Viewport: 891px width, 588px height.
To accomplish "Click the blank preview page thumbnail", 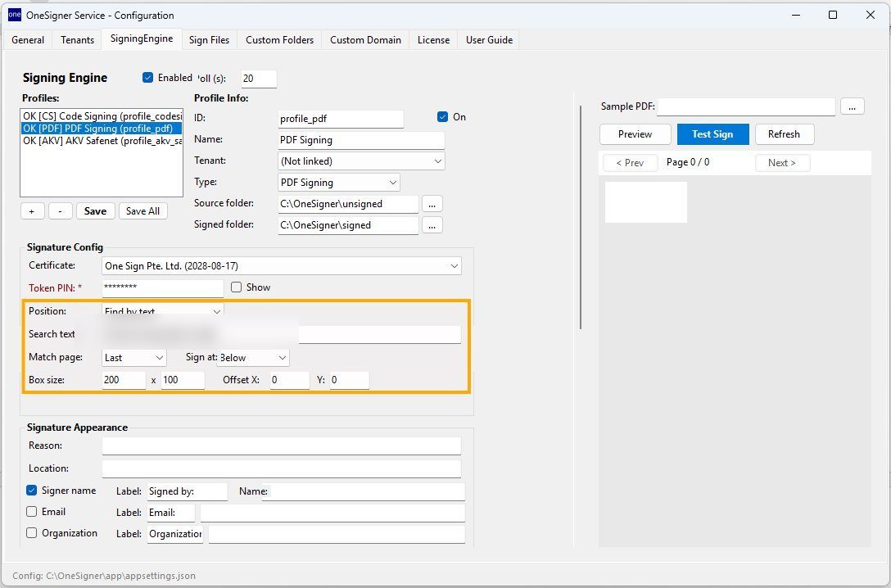I will coord(646,202).
